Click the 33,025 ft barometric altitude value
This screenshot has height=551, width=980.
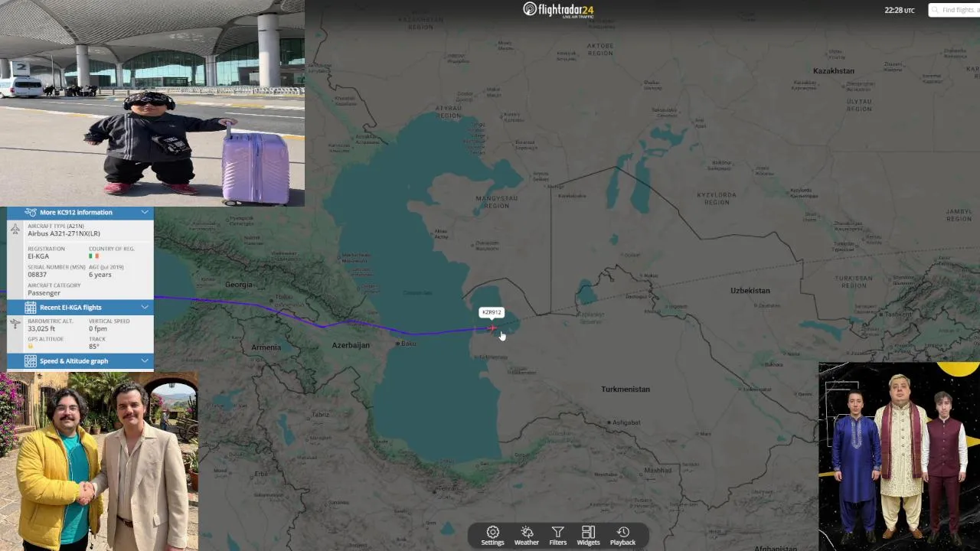coord(41,328)
